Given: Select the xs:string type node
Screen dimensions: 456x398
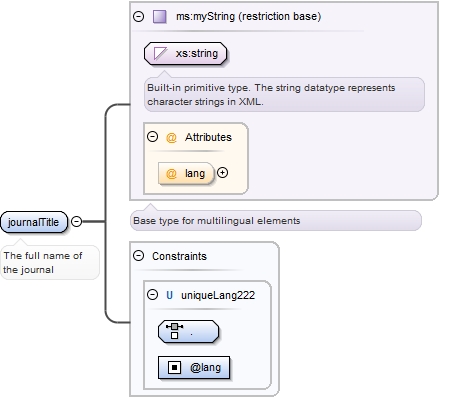Looking at the screenshot, I should tap(185, 53).
